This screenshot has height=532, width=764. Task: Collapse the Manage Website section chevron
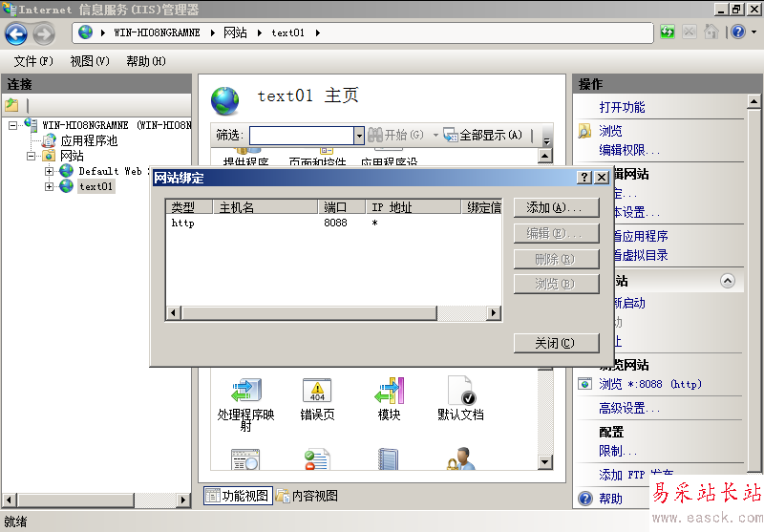(x=728, y=281)
